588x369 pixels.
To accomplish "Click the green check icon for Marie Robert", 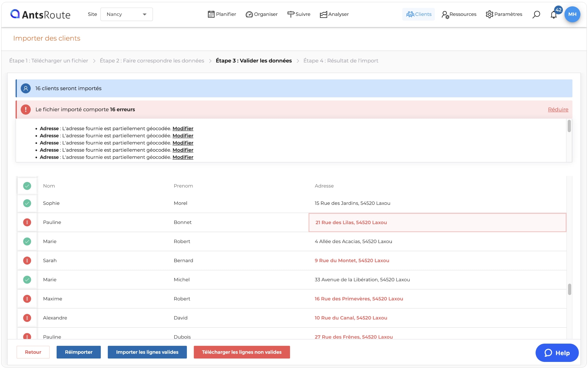I will point(27,241).
